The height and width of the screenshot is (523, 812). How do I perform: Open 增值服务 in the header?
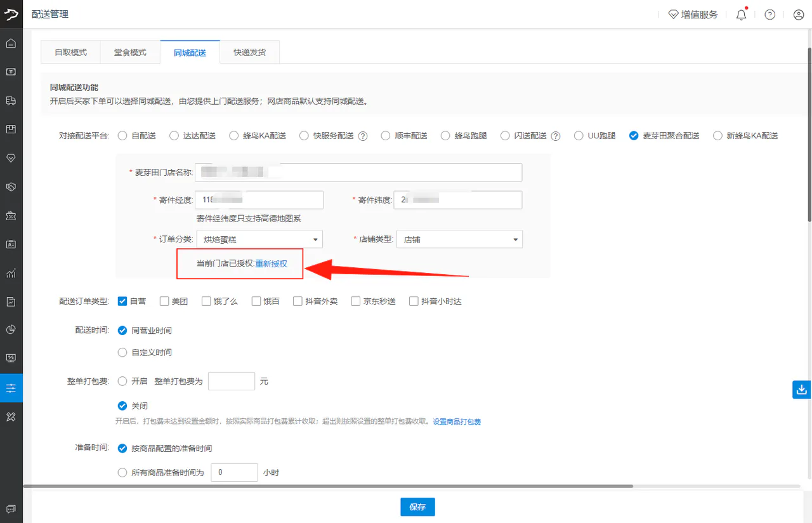(693, 15)
